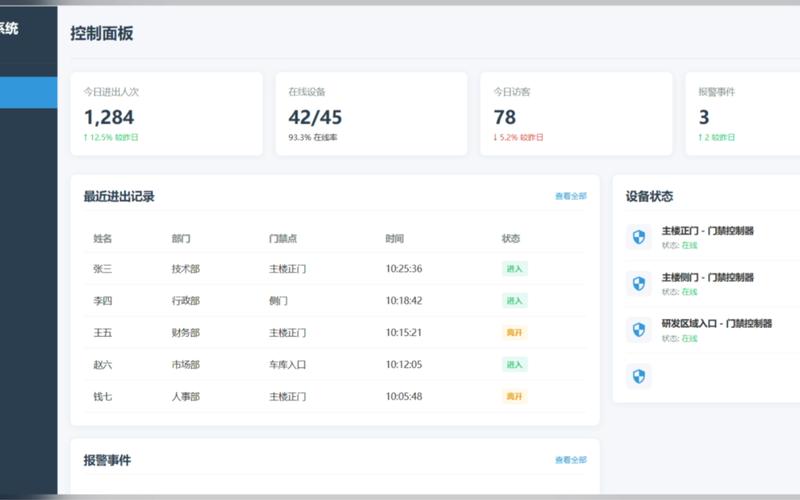Click the 进入 status badge in 赵六 row
800x500 pixels.
coord(514,364)
